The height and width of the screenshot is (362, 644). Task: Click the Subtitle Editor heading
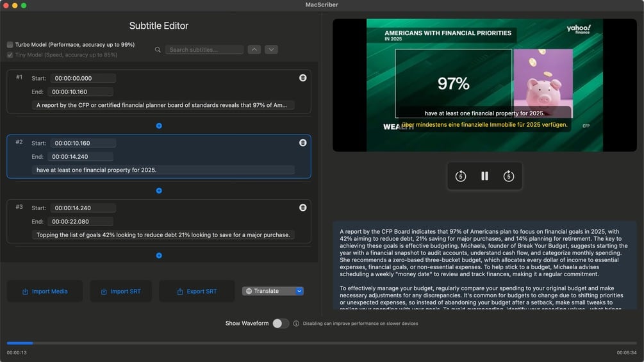(x=159, y=26)
